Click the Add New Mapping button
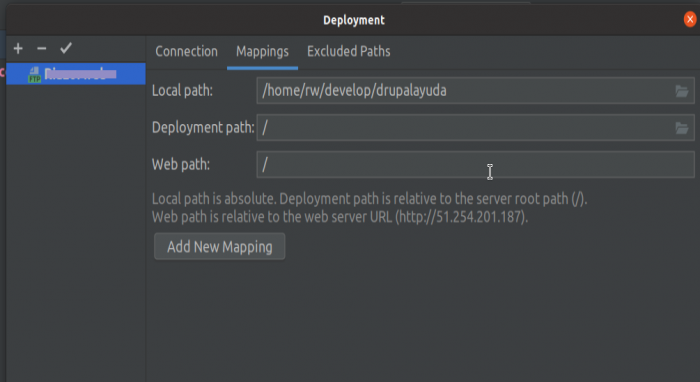 point(220,246)
